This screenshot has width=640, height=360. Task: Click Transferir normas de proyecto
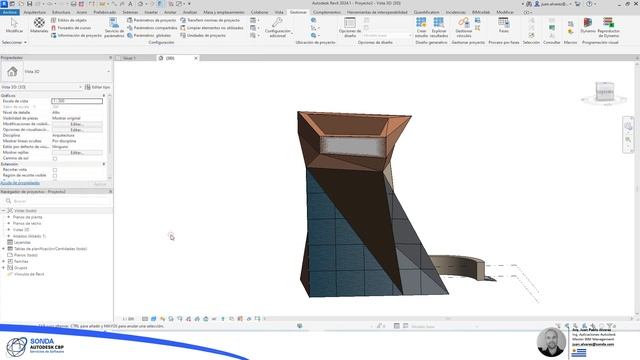[210, 20]
